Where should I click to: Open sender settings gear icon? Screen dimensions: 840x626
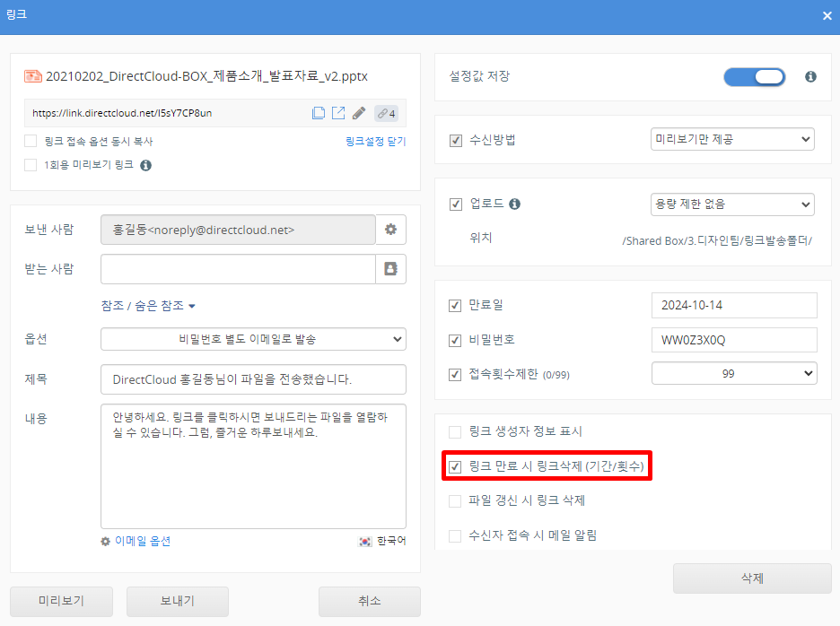[x=390, y=230]
